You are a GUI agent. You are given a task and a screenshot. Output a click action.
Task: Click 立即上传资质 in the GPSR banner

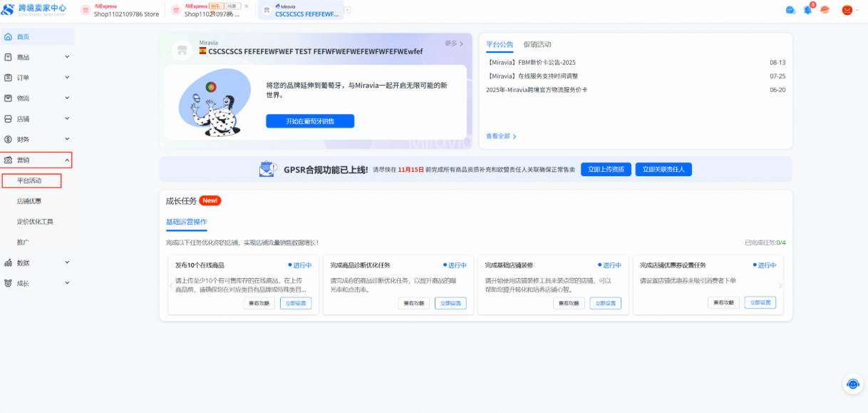tap(606, 169)
